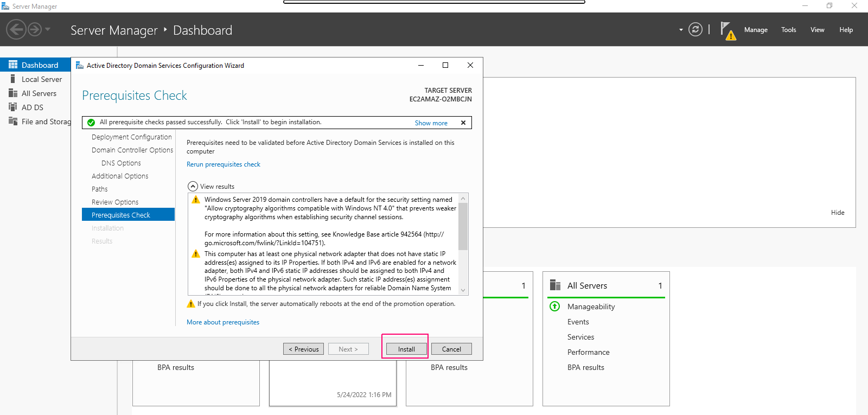Viewport: 868px width, 415px height.
Task: Click Performance in the All Servers tile
Action: [589, 352]
